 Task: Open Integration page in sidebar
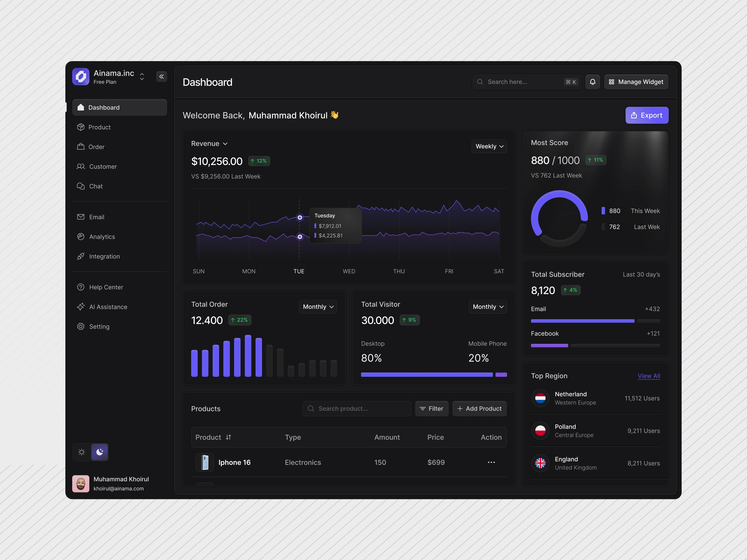(104, 256)
